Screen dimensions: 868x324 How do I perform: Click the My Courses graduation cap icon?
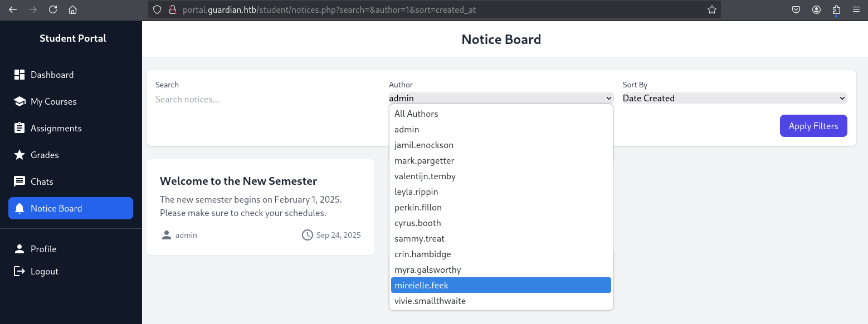point(19,101)
